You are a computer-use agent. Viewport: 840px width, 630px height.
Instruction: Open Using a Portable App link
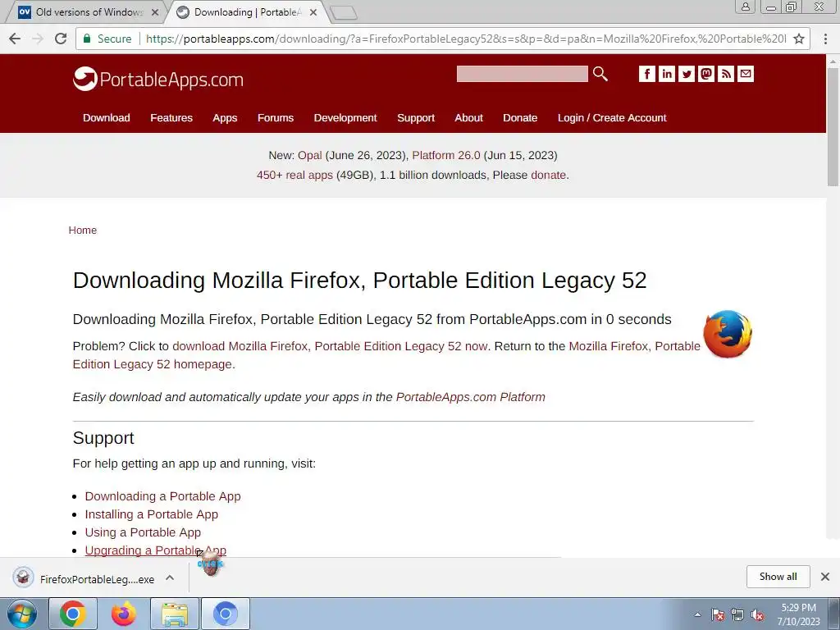(x=143, y=532)
